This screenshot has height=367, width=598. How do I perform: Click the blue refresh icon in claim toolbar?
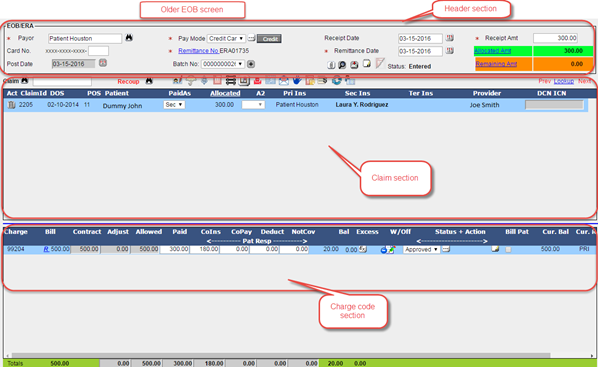[336, 80]
